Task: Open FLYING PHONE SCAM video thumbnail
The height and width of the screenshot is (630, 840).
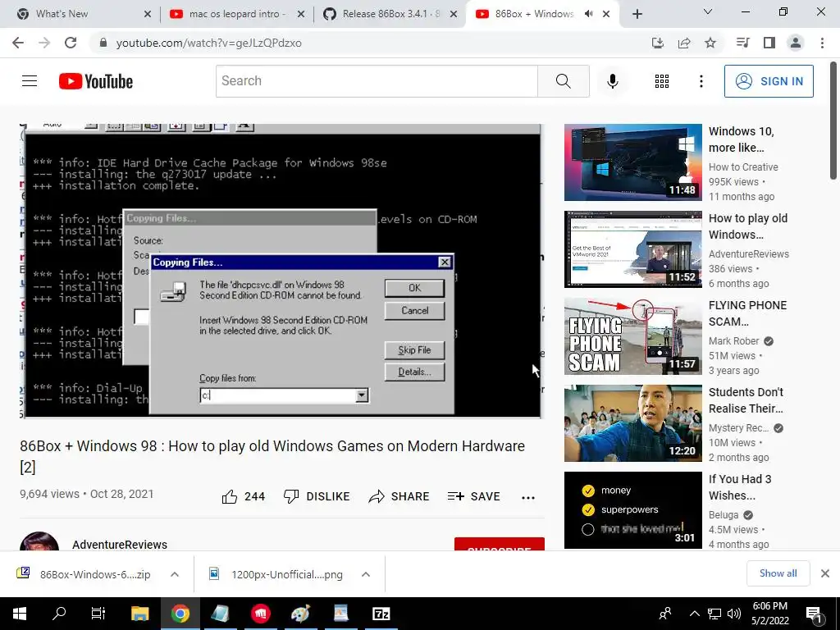Action: (632, 336)
